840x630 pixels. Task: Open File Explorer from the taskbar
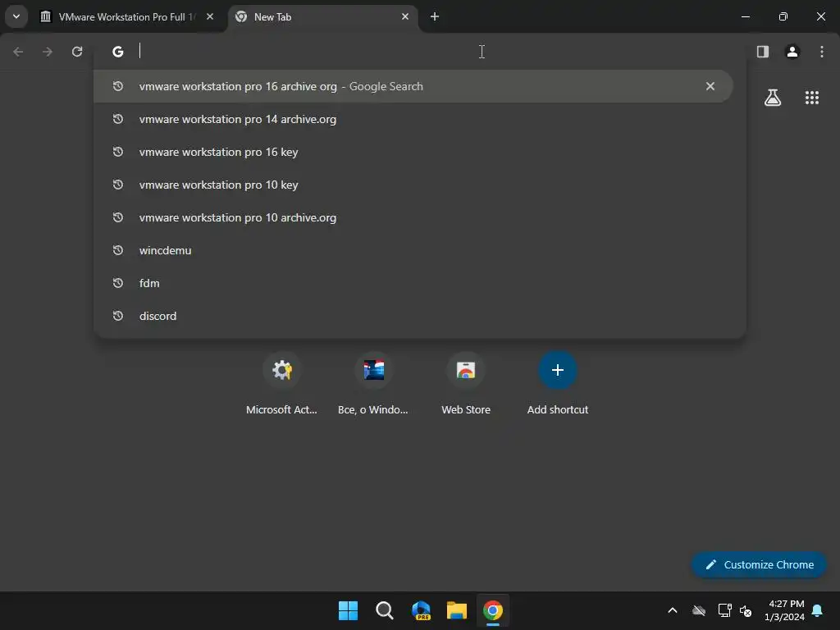[456, 610]
